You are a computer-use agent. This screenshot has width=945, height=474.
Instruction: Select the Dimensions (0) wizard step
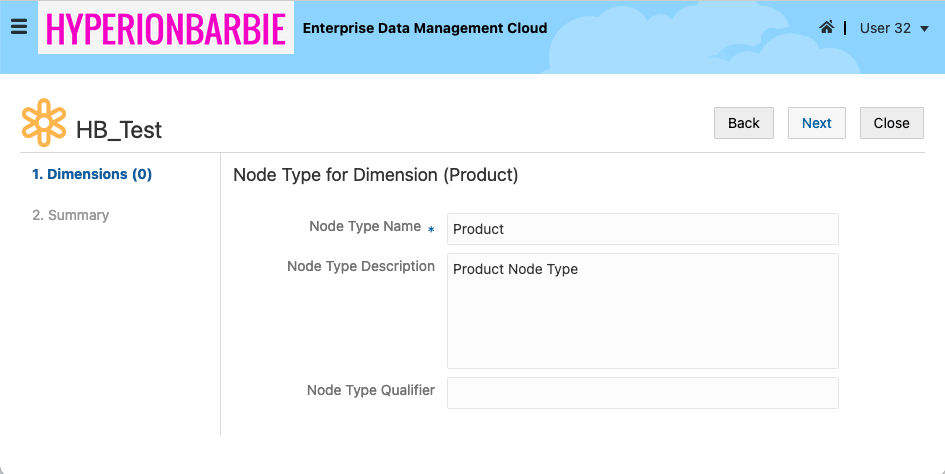(x=92, y=174)
